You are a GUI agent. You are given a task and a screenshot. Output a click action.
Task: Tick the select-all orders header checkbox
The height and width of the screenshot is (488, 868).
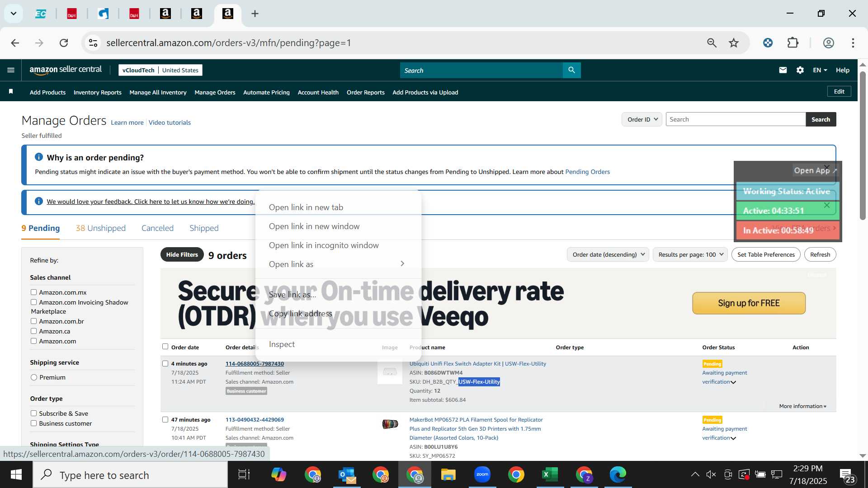165,347
